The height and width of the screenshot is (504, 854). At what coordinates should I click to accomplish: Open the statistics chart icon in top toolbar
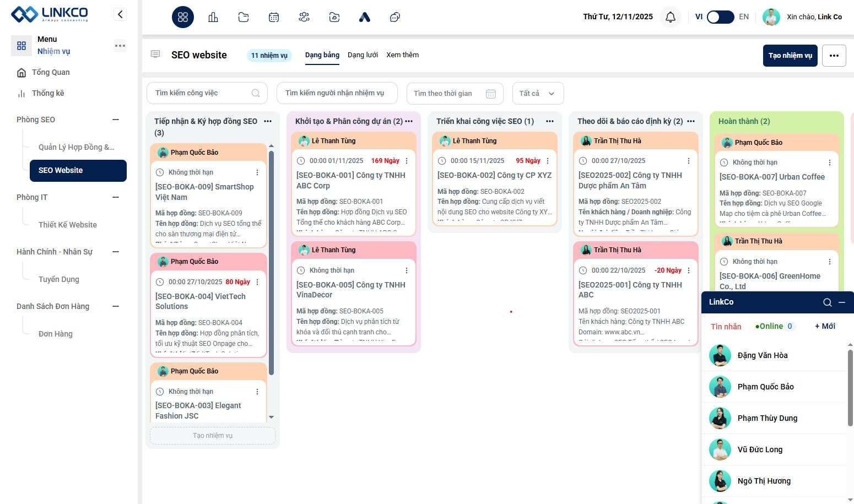click(x=213, y=17)
